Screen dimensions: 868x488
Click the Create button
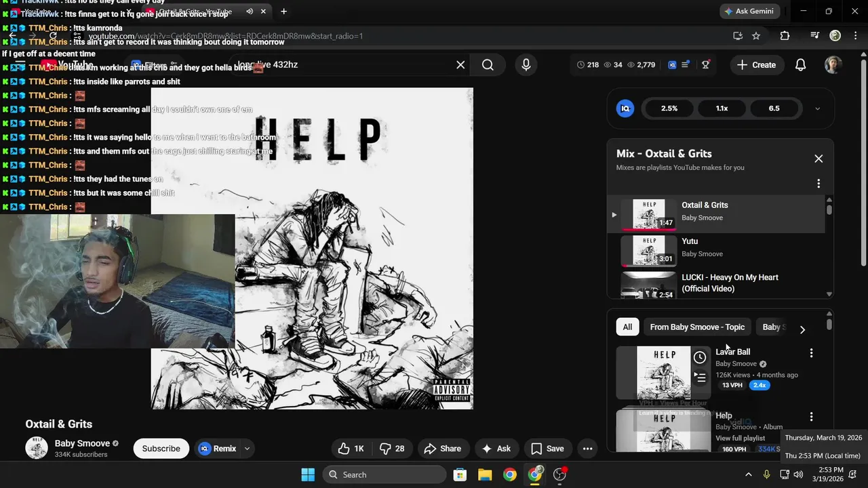coord(756,65)
